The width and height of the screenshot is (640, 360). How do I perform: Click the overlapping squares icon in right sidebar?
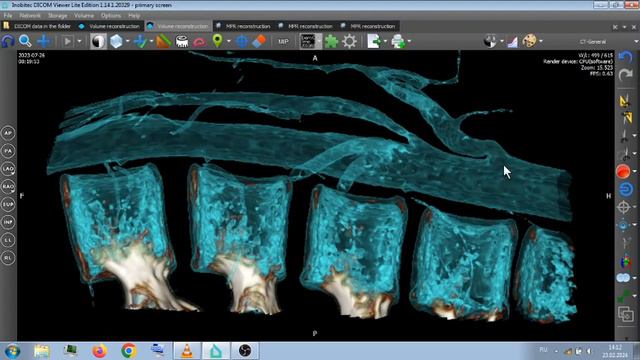625,315
